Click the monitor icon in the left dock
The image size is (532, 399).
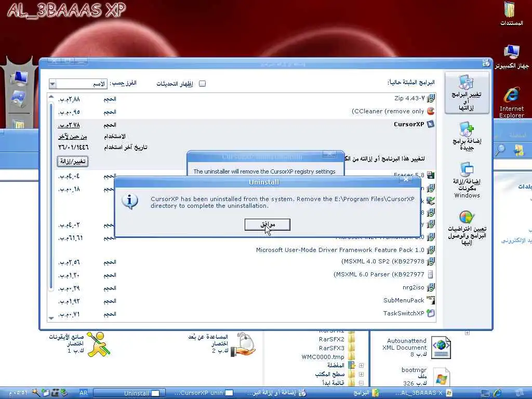[19, 78]
